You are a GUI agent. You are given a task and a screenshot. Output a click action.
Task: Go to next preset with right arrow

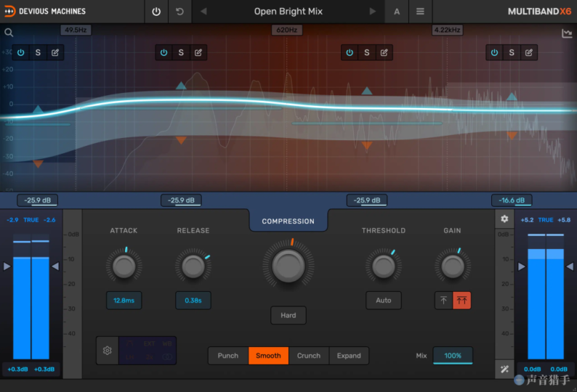373,12
